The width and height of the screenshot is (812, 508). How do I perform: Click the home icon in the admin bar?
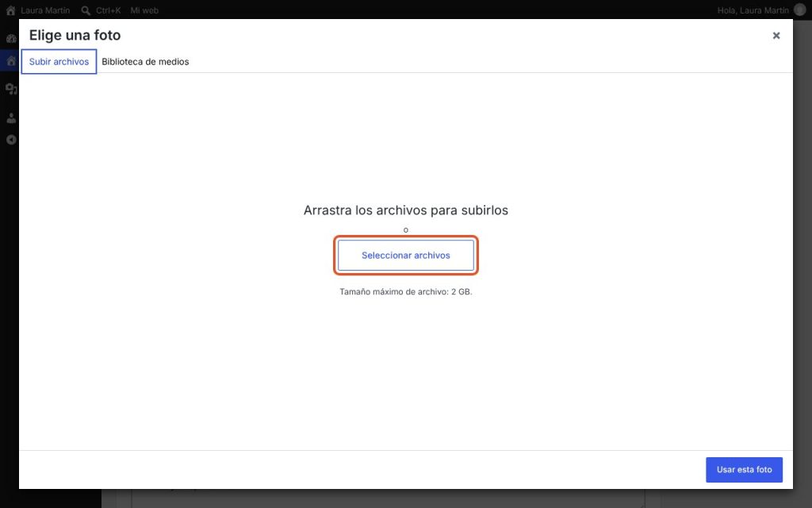[10, 10]
